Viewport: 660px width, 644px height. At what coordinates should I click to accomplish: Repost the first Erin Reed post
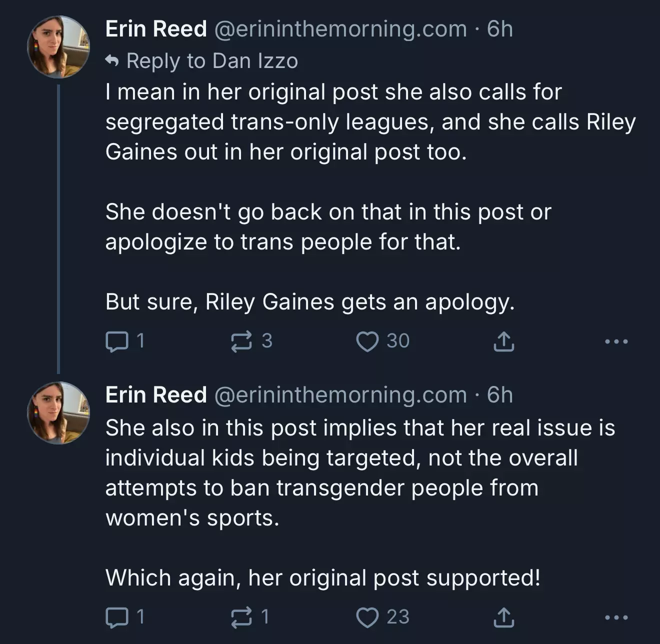point(242,341)
